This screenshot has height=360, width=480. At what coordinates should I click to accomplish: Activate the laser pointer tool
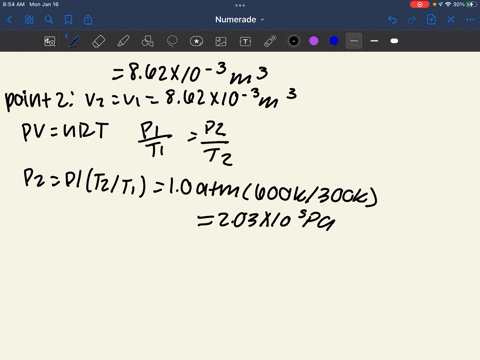pos(270,41)
